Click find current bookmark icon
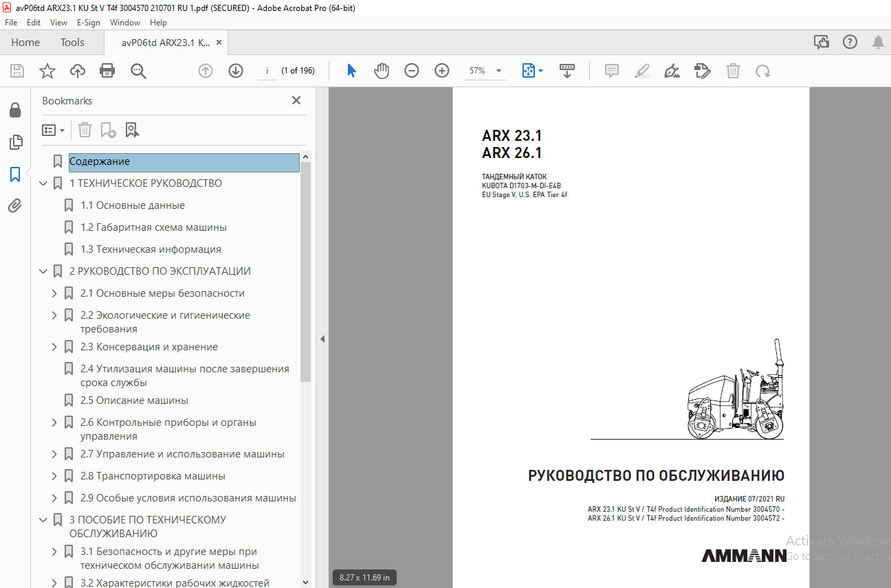 tap(132, 130)
